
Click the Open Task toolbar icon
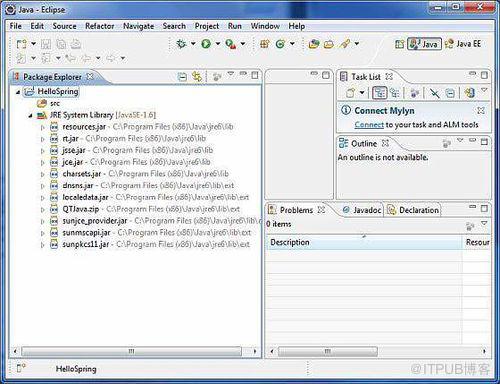click(329, 44)
